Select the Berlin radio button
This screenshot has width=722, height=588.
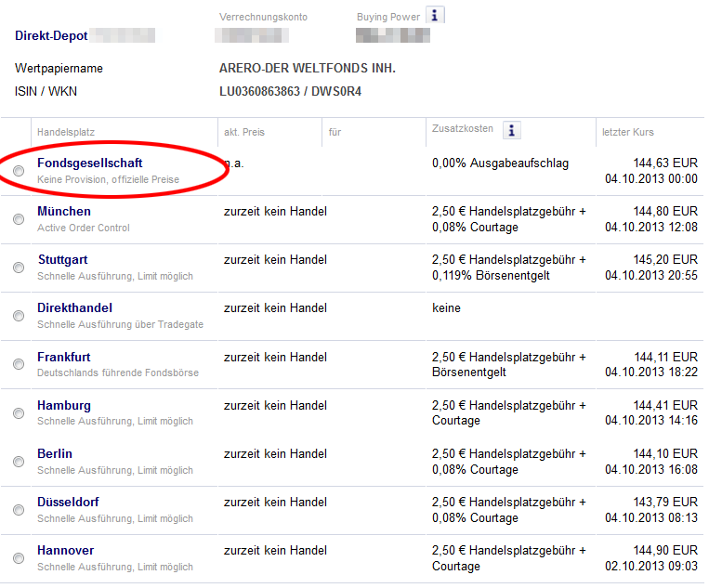[x=19, y=462]
